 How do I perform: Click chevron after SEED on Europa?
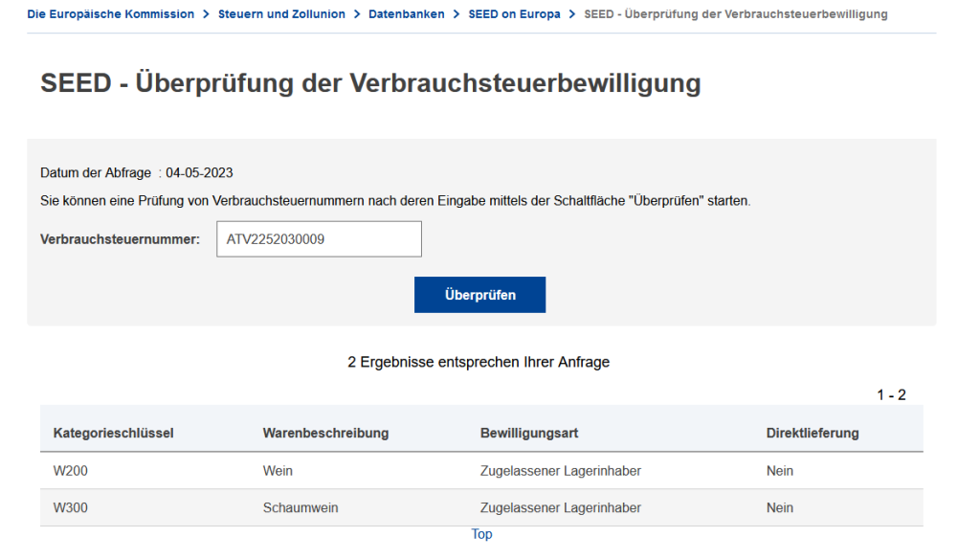tap(572, 13)
